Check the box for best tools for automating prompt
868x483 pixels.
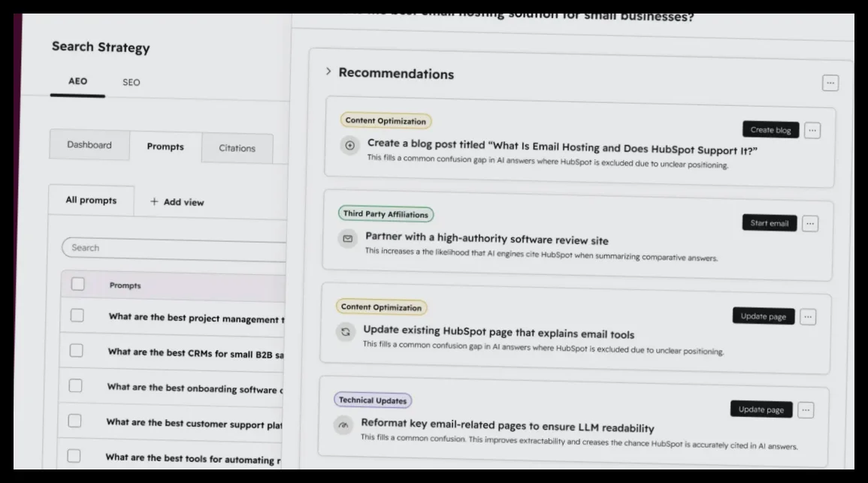[74, 456]
